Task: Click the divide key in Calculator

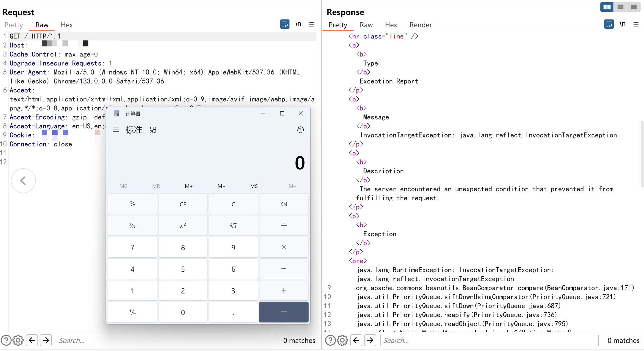Action: (284, 226)
